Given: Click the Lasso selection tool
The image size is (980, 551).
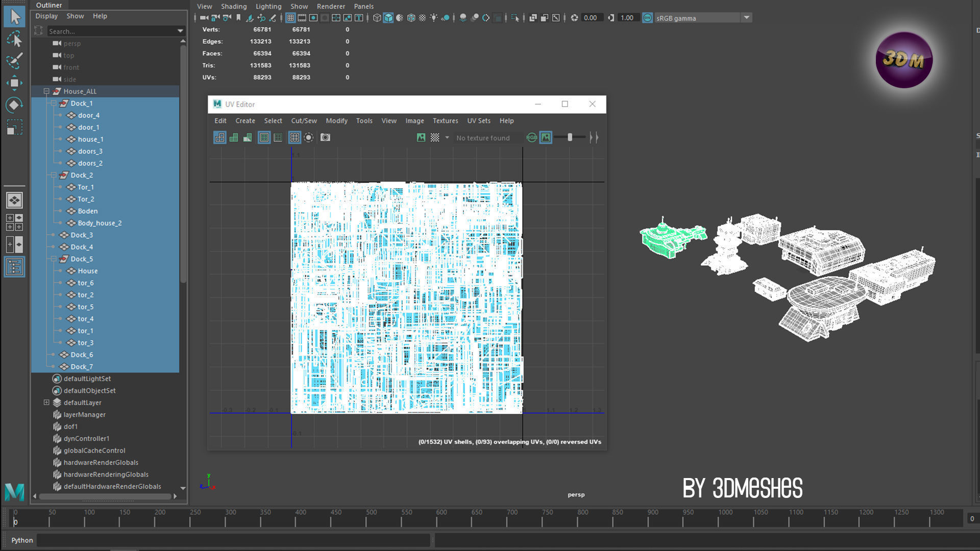Looking at the screenshot, I should (x=14, y=39).
